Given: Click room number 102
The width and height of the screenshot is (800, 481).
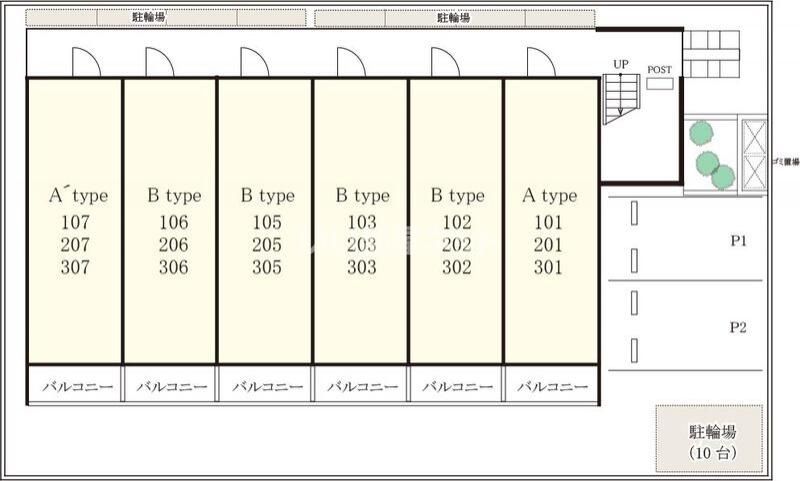Looking at the screenshot, I should 457,222.
